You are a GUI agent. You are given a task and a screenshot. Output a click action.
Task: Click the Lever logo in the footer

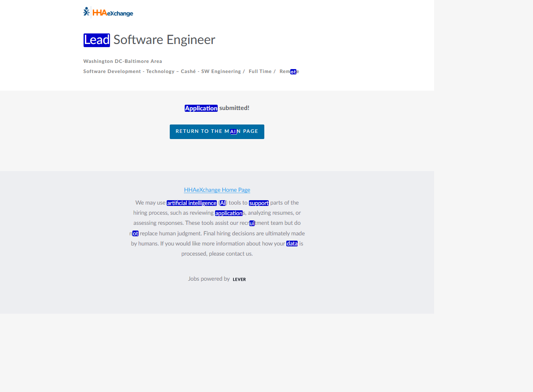(x=239, y=279)
